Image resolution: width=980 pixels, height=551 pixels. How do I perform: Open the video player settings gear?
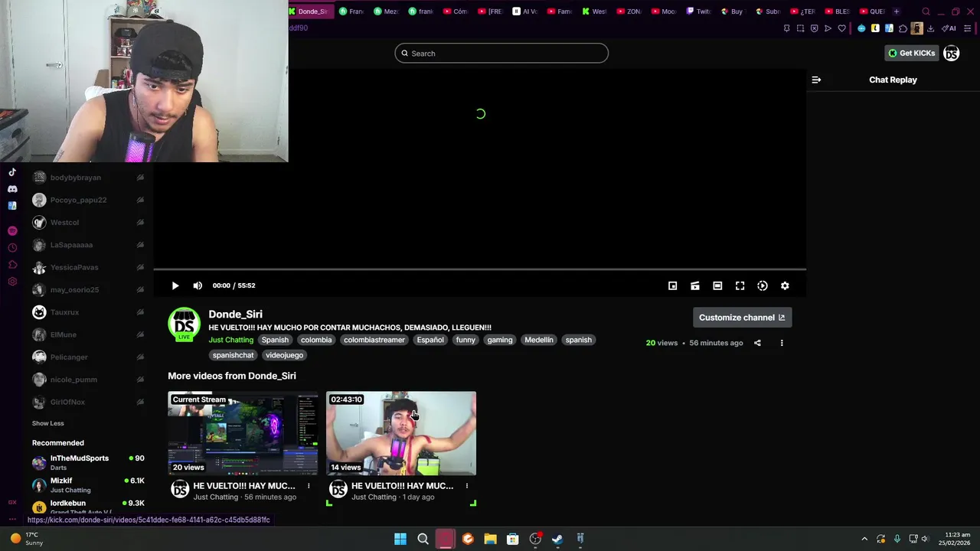[785, 285]
